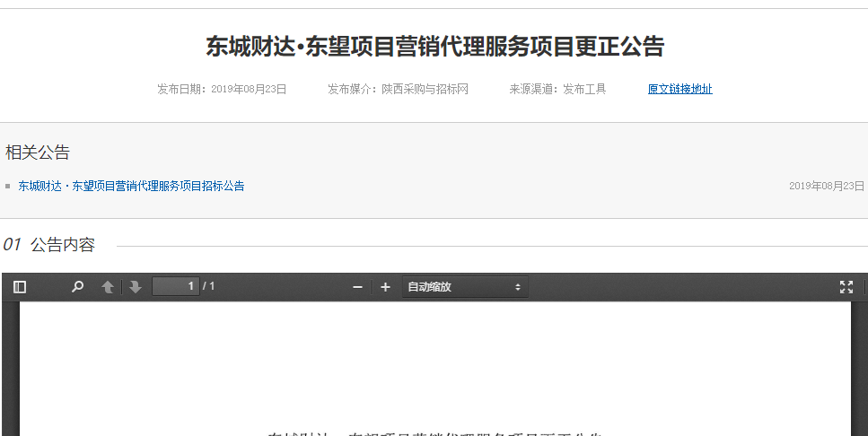
Task: Toggle the PDF viewer sidebar
Action: click(x=20, y=287)
